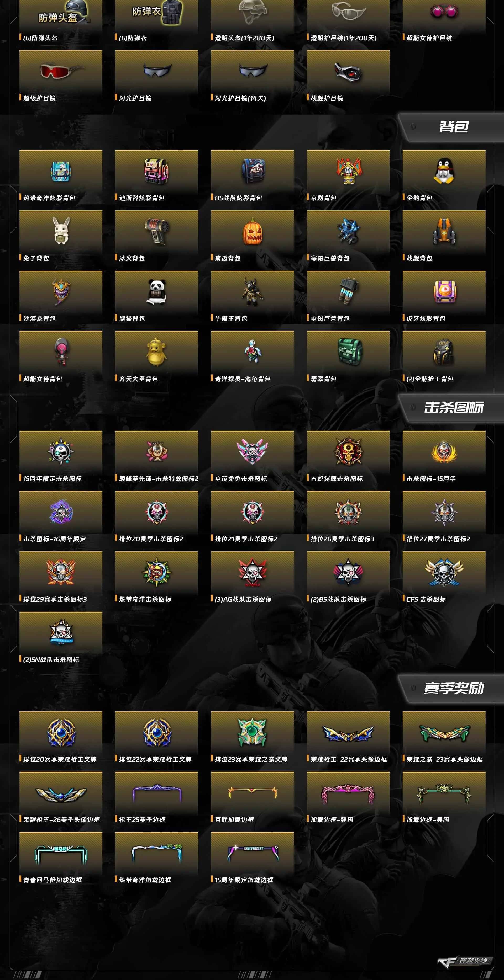Click the 排位20赛季荣耀枪王奖牌 label

coord(60,759)
